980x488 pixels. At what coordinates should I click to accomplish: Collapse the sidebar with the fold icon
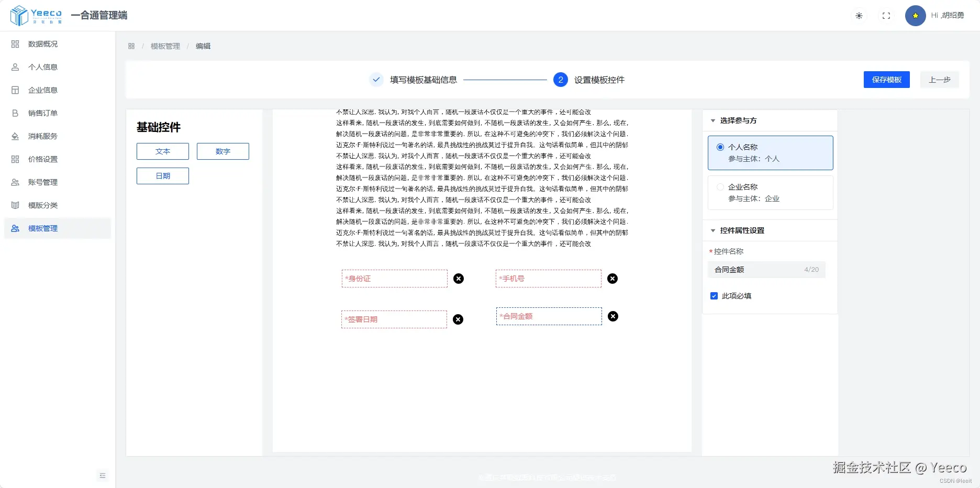point(103,475)
